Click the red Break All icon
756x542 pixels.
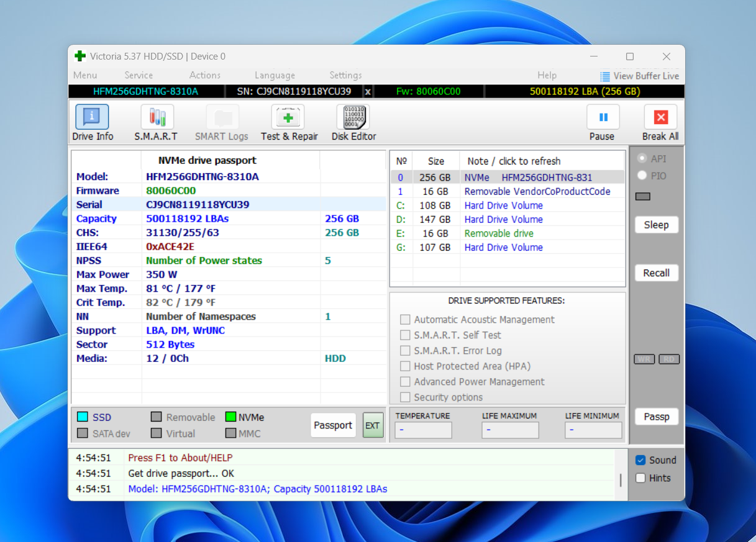pos(660,117)
